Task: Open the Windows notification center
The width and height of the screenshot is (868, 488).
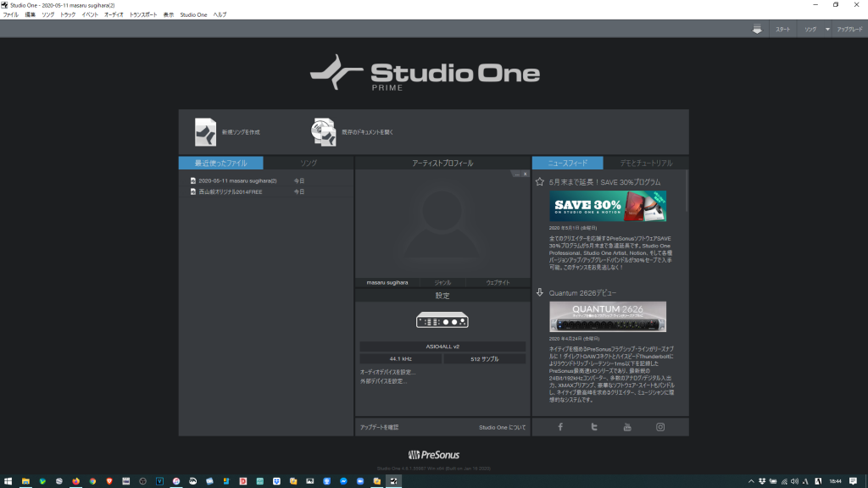Action: 853,481
